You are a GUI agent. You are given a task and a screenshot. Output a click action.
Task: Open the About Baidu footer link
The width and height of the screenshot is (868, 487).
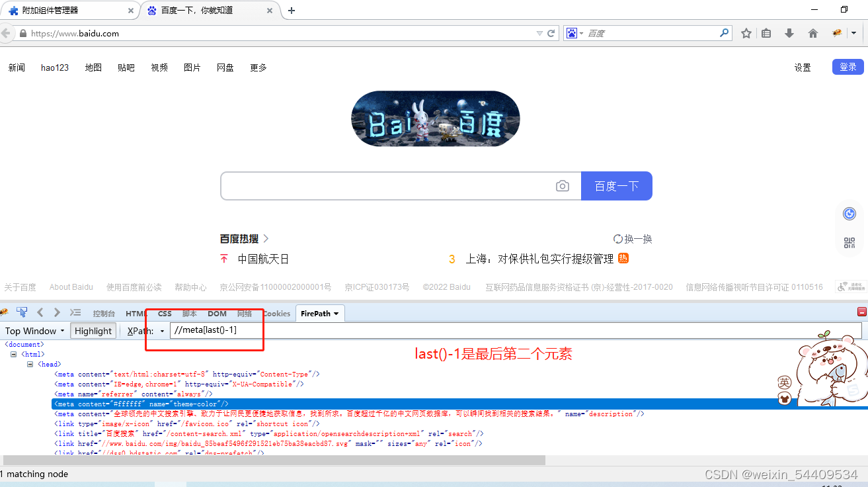point(71,287)
